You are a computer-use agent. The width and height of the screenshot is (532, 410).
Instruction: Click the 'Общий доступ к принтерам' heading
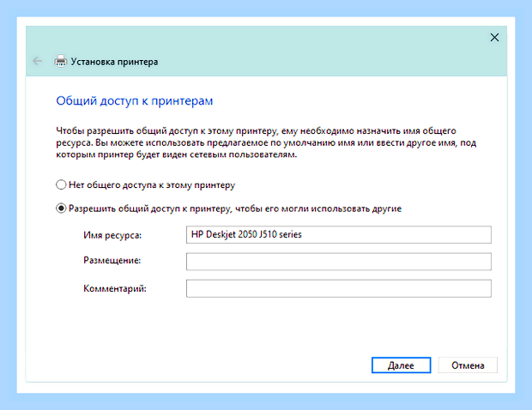click(x=135, y=101)
